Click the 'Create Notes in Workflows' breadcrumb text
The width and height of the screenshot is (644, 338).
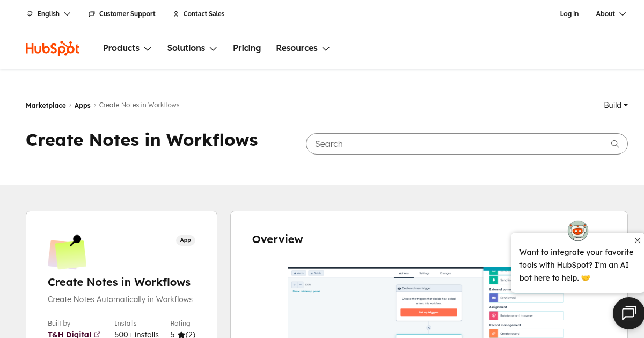pos(140,105)
